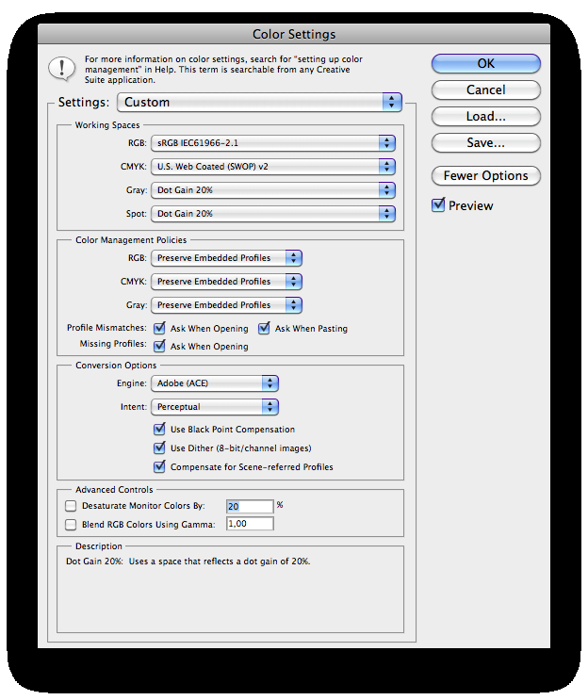Click the Advanced Controls label
Screen dimensions: 588x700
114,490
